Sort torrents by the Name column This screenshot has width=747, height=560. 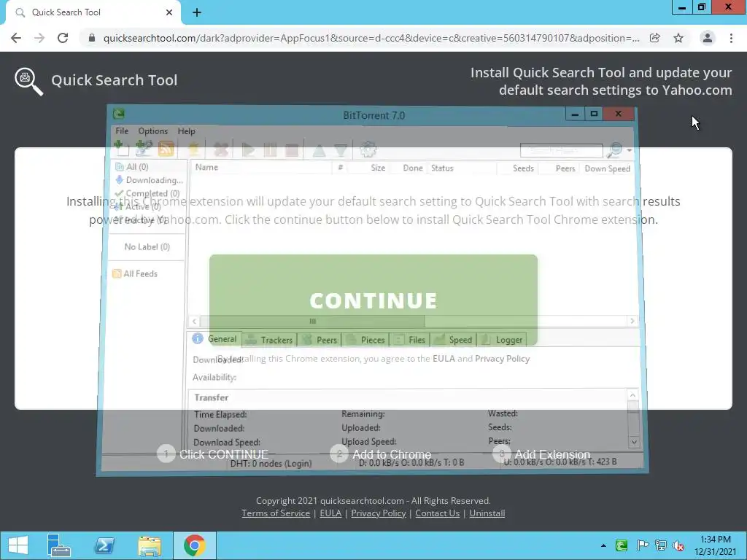point(261,168)
